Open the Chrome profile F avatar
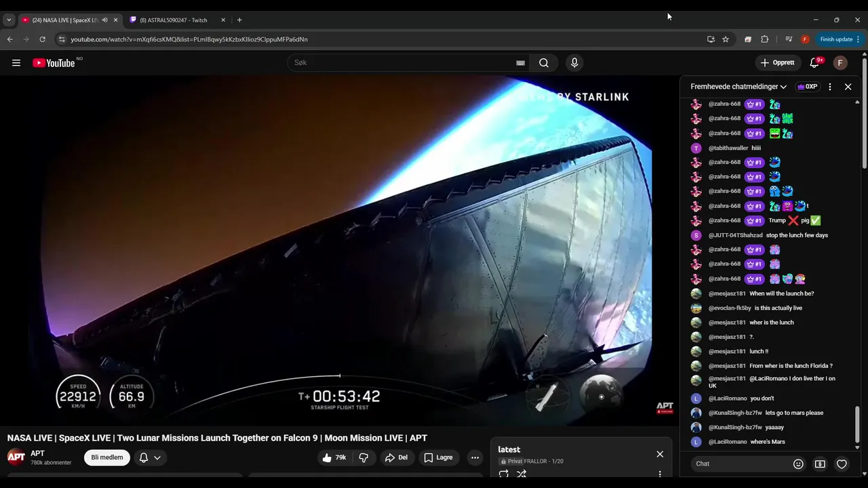The height and width of the screenshot is (488, 868). point(806,39)
